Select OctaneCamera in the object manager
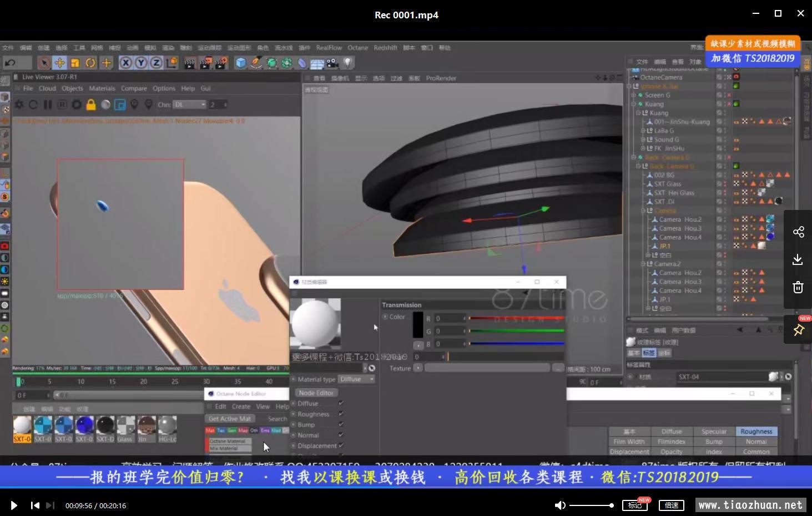 [661, 77]
